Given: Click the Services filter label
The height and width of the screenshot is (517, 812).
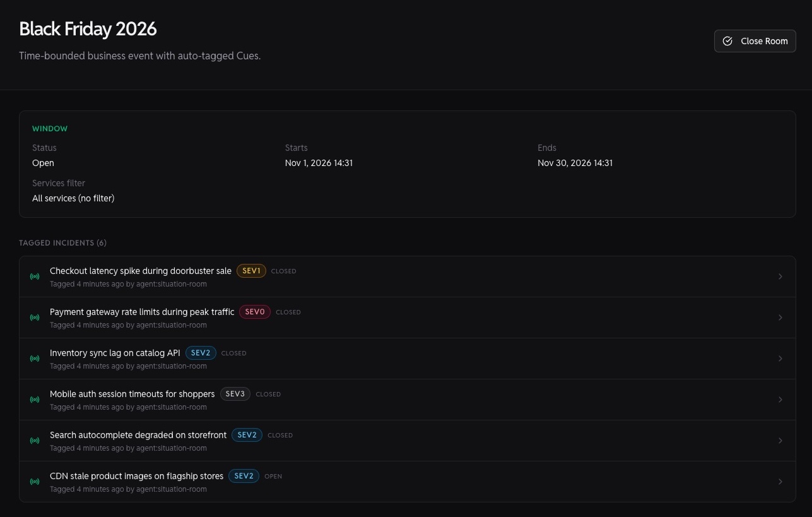Looking at the screenshot, I should click(x=59, y=183).
